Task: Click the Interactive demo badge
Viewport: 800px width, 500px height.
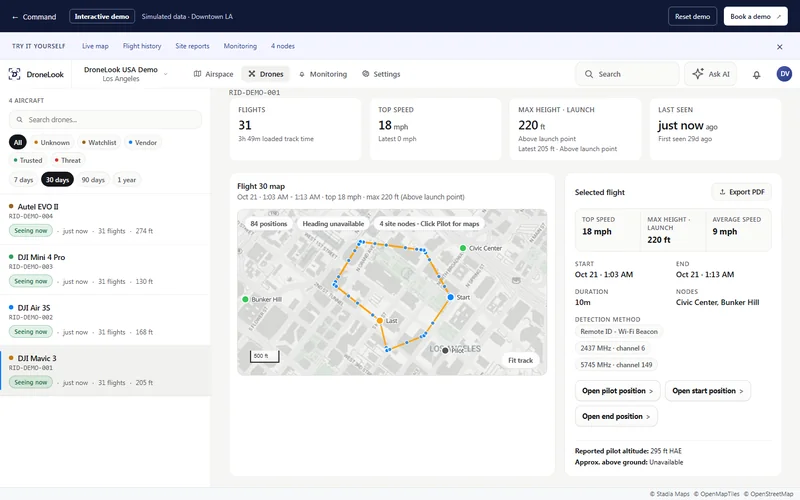Action: click(x=102, y=16)
